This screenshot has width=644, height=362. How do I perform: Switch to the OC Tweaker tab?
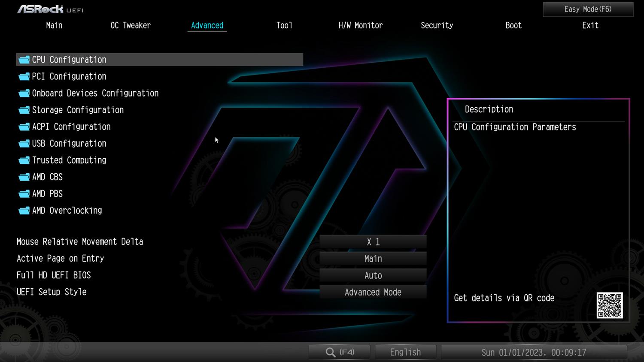[131, 25]
